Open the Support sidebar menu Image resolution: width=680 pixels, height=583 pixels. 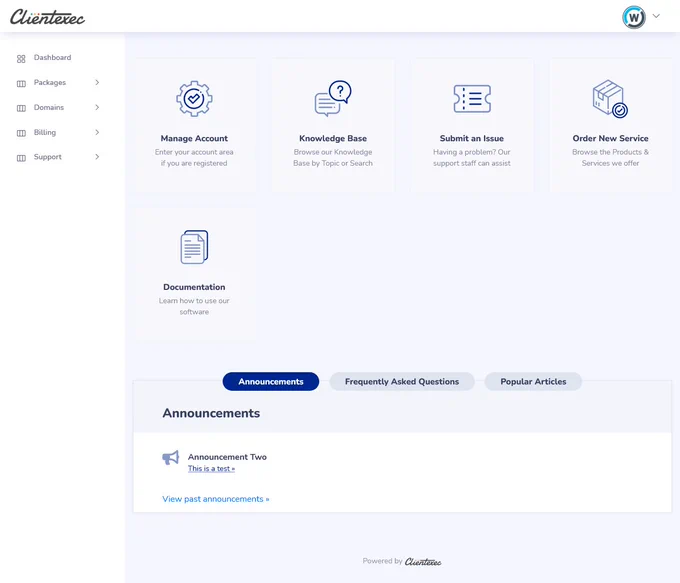tap(48, 157)
